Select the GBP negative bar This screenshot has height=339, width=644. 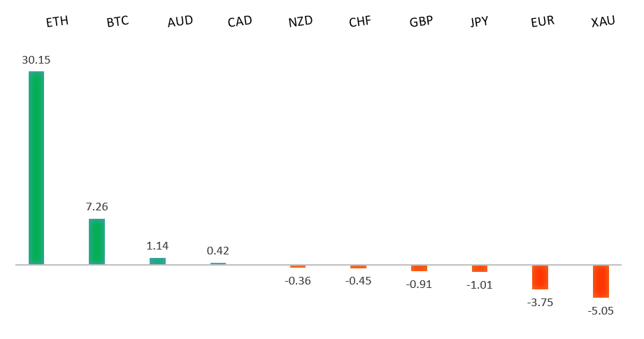[419, 268]
